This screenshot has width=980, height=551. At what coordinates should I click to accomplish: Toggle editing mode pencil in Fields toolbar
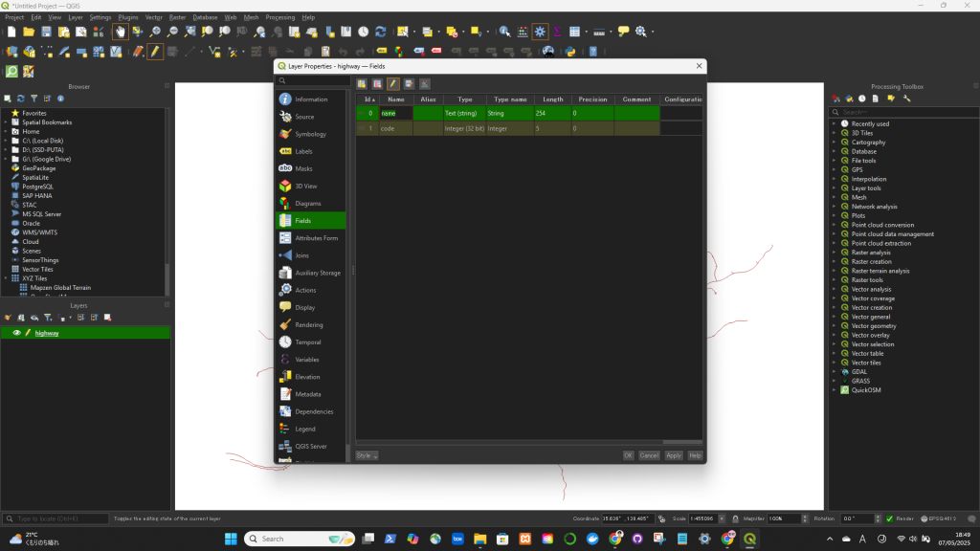[393, 84]
